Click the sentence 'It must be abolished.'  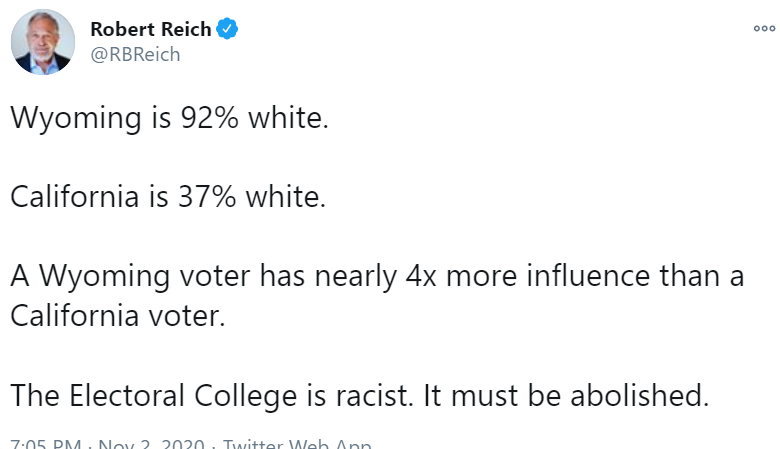click(x=566, y=395)
